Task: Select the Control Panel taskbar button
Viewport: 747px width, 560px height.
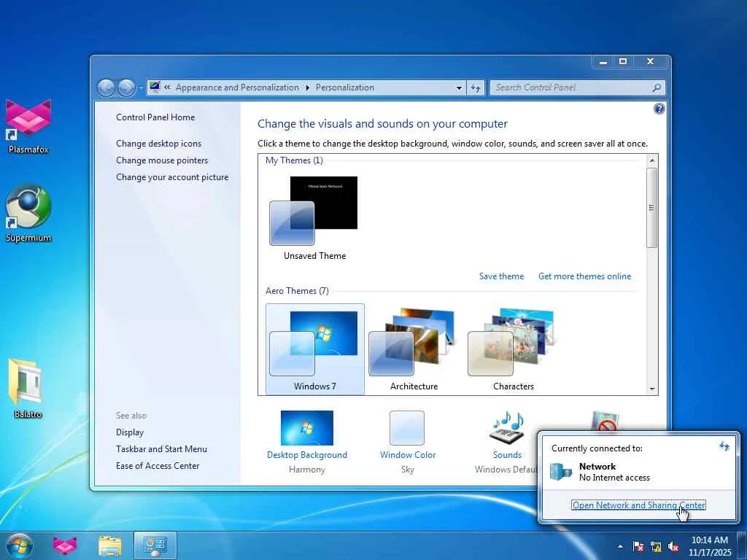Action: [x=155, y=545]
